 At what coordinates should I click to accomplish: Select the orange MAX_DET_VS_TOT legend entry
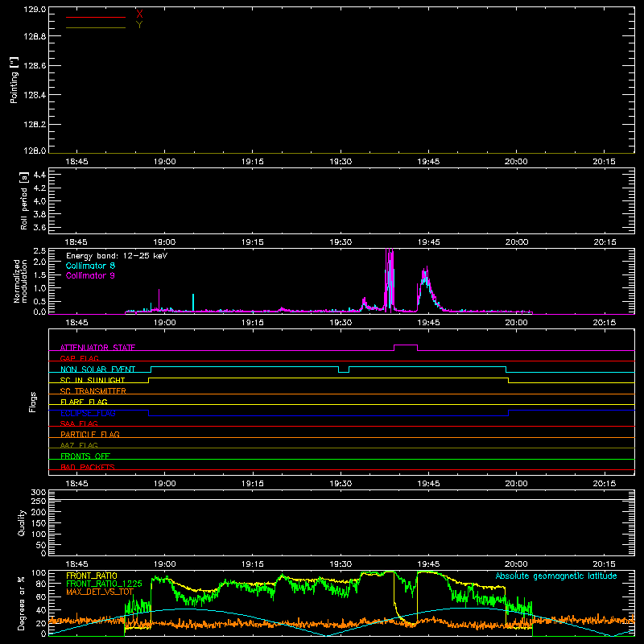point(100,592)
